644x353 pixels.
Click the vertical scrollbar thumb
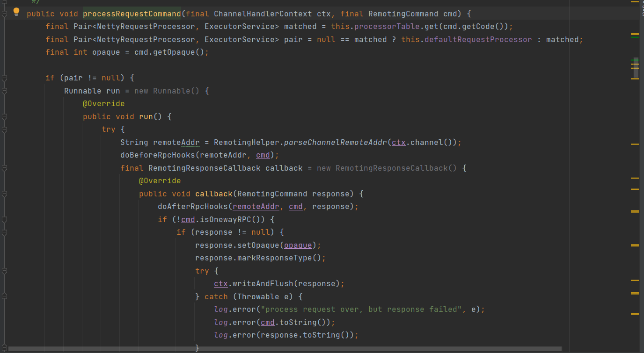click(636, 68)
